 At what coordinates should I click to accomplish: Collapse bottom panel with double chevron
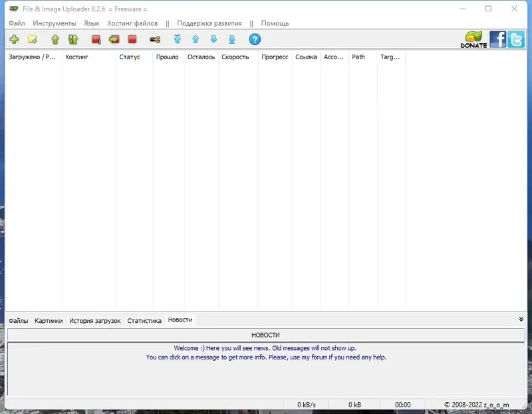click(x=521, y=319)
